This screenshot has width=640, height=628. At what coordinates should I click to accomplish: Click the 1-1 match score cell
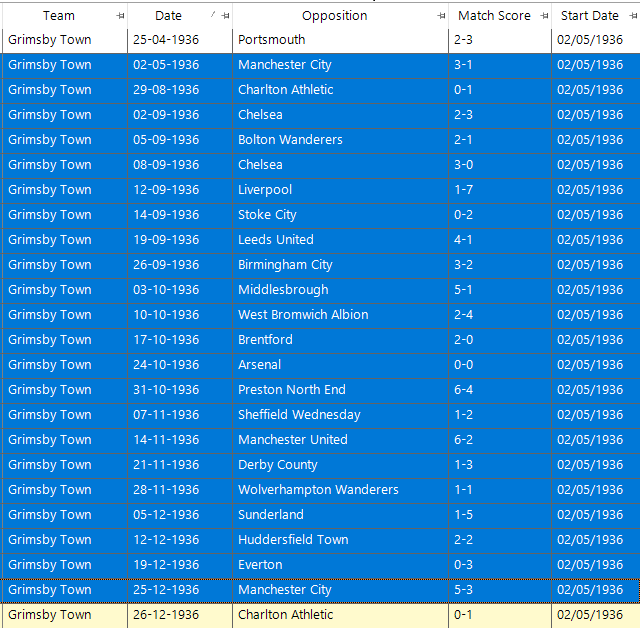[x=500, y=490]
